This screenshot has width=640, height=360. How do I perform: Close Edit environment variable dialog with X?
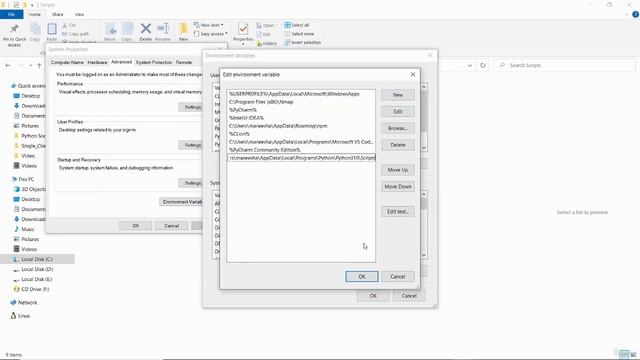coord(413,74)
